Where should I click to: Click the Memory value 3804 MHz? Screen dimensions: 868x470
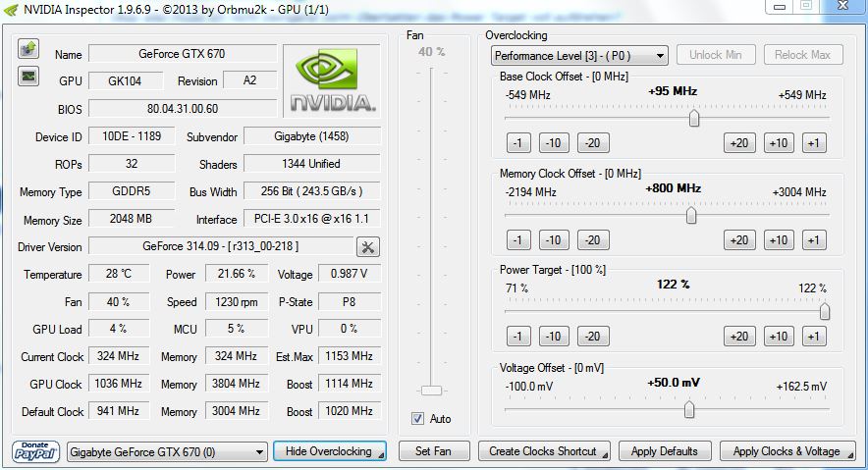click(237, 384)
